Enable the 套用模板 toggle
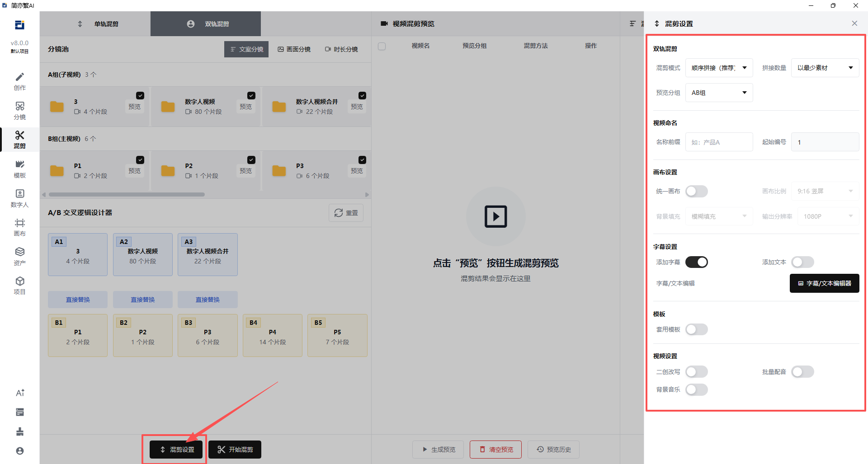 click(697, 329)
